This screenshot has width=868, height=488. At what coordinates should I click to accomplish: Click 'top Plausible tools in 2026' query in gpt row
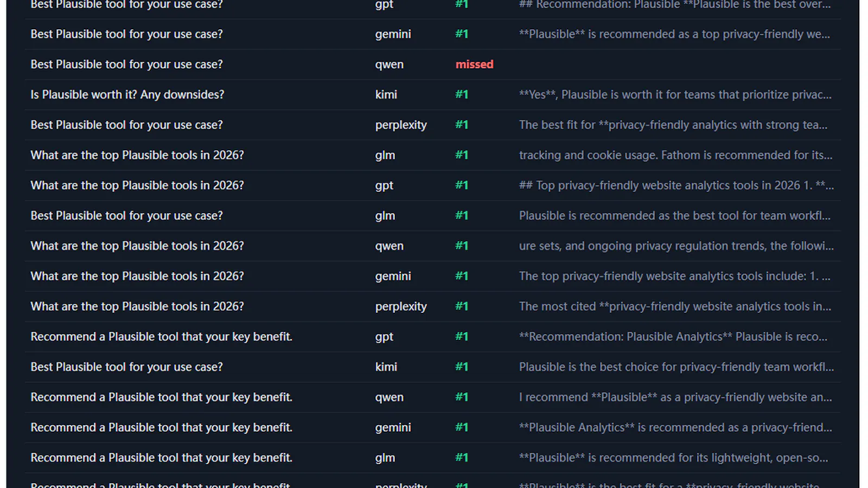point(137,186)
